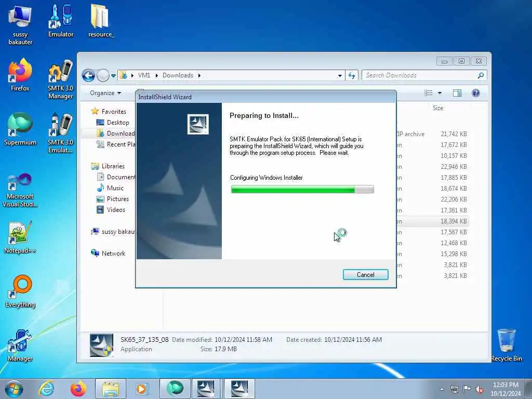
Task: Open the Emulator desktop shortcut
Action: pyautogui.click(x=61, y=21)
